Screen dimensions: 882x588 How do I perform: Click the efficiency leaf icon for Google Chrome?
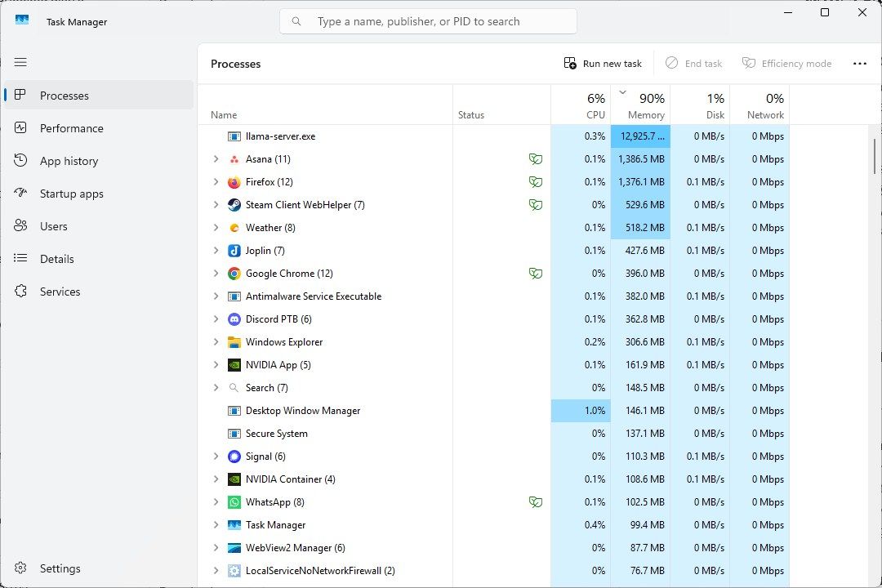536,274
